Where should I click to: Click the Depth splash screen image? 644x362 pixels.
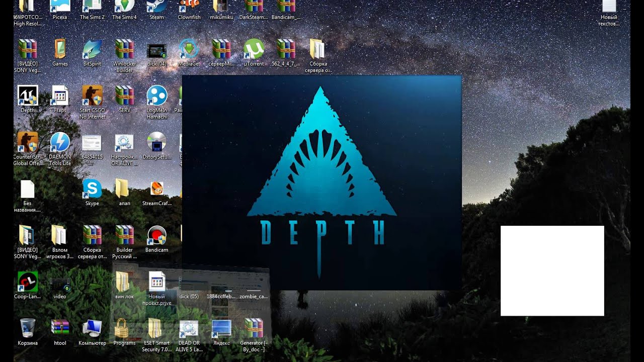click(x=322, y=183)
